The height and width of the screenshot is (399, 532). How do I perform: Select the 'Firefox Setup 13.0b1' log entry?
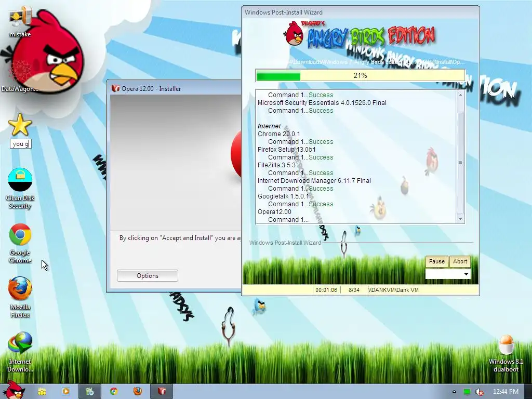tap(287, 149)
